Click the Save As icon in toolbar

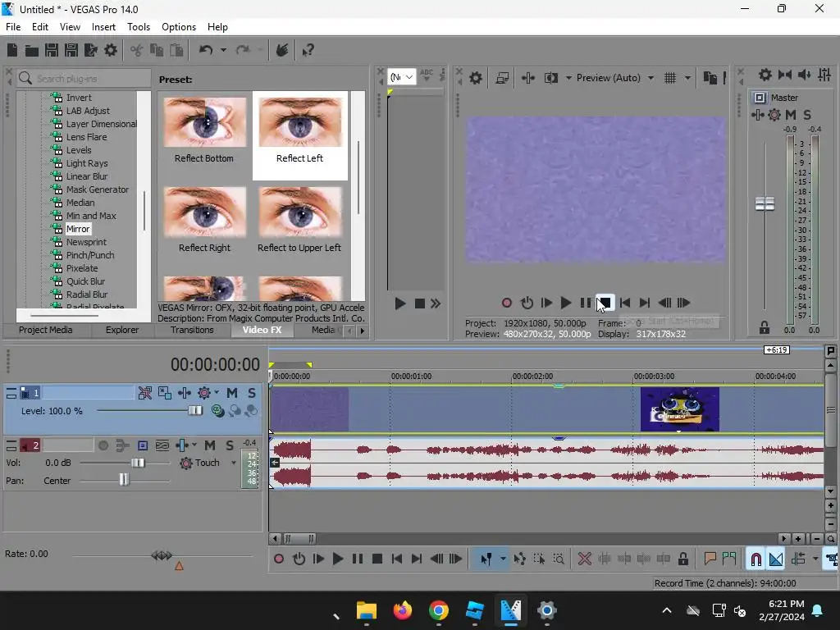point(71,50)
